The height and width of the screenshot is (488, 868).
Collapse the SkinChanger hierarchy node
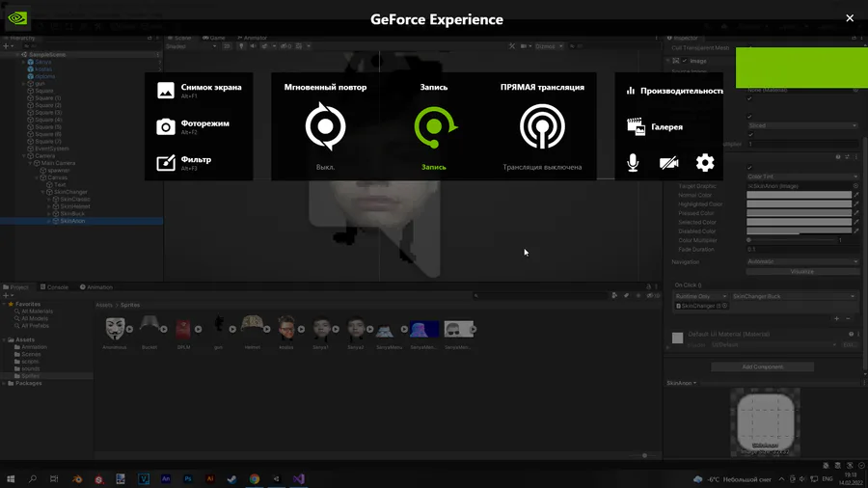click(43, 192)
